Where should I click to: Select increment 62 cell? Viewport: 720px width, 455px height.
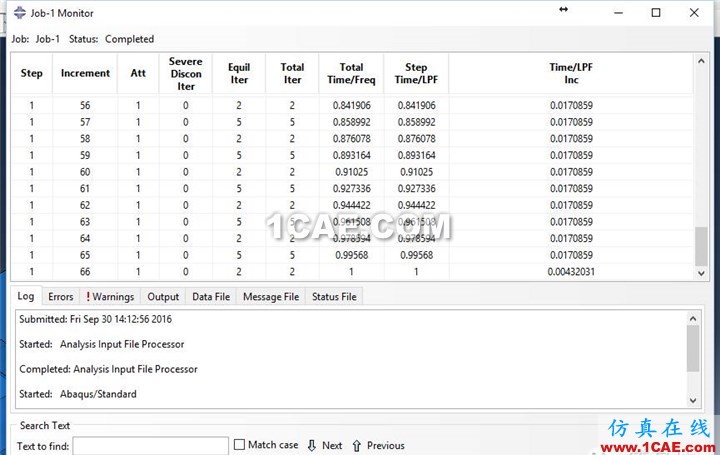tap(85, 205)
